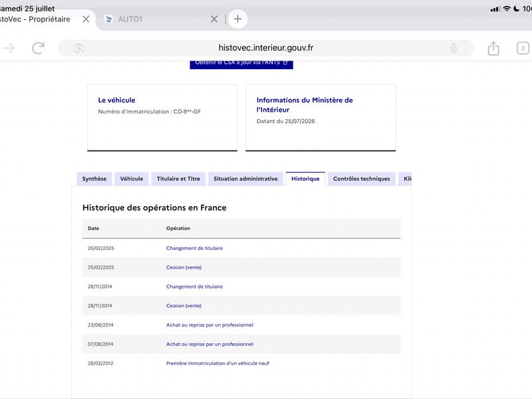Screen dimensions: 532x399
Task: Tap the cellular signal bars icon
Action: [495, 9]
